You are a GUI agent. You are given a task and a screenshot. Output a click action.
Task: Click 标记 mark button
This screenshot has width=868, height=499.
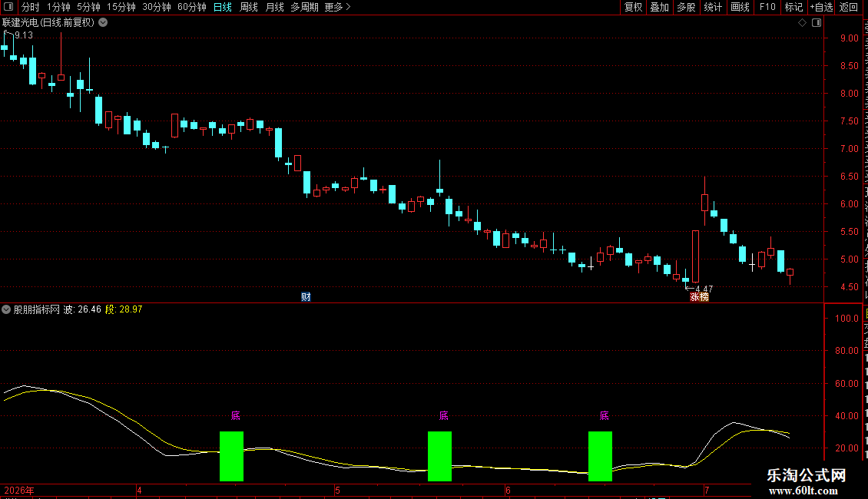(x=793, y=7)
